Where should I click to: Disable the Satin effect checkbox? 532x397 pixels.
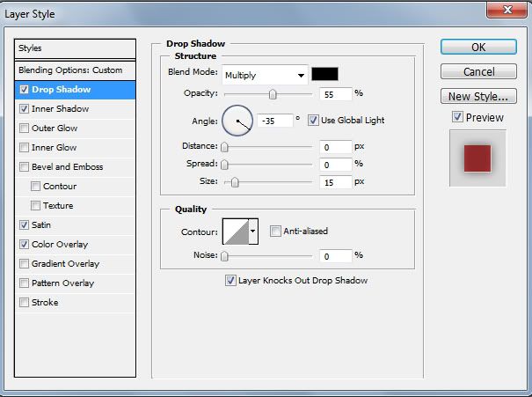pyautogui.click(x=24, y=225)
